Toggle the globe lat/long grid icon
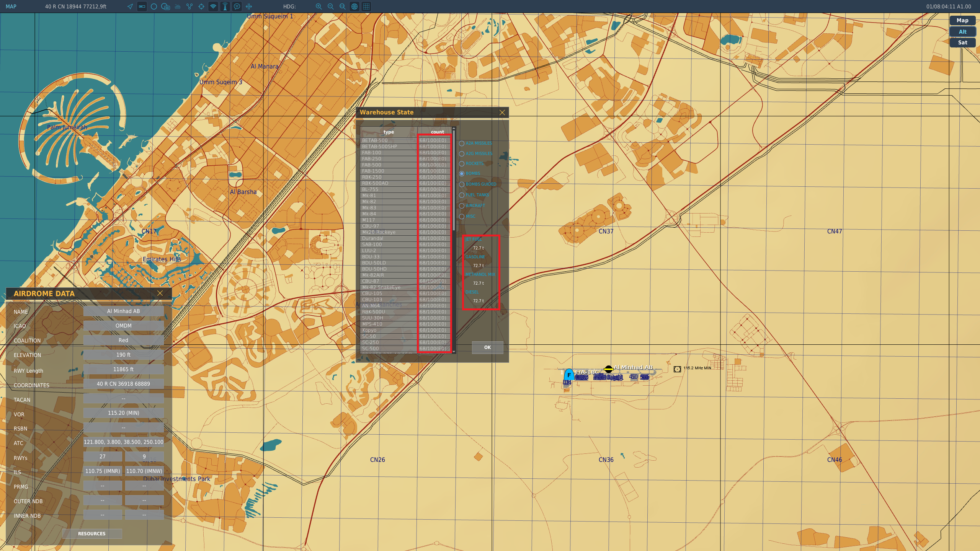The image size is (980, 551). [354, 7]
